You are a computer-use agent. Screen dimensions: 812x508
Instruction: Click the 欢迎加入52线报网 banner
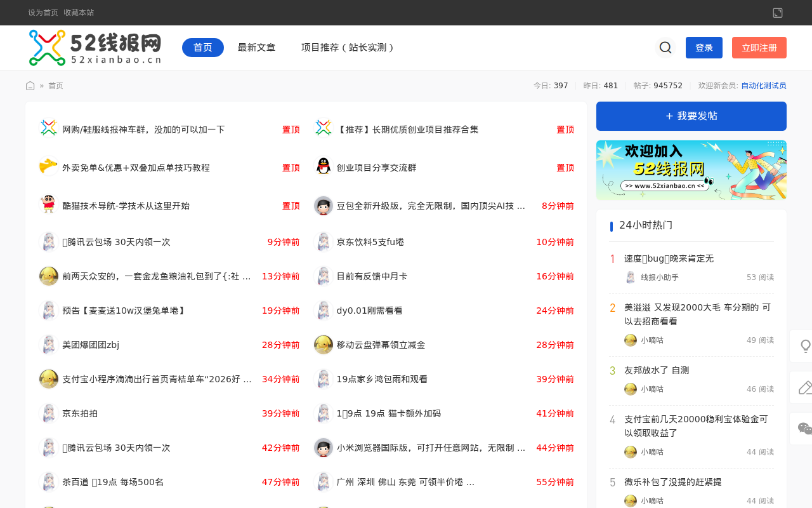(x=691, y=170)
